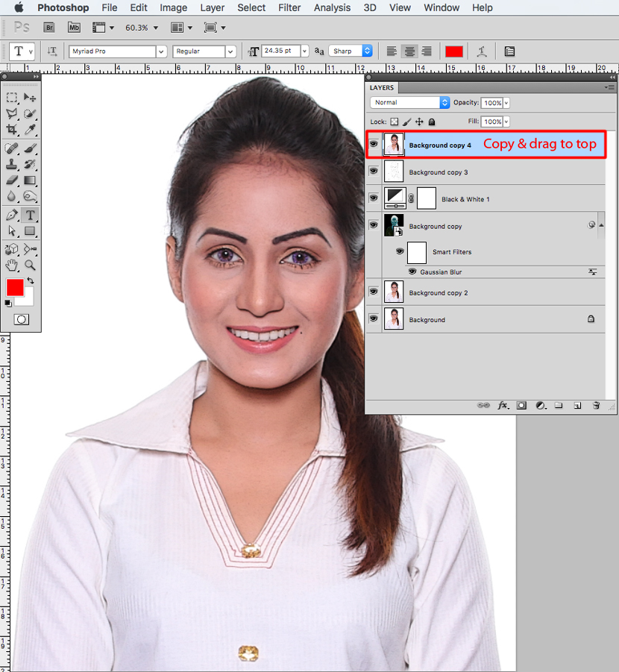Activate the Zoom tool in toolbox
The height and width of the screenshot is (672, 619).
pos(30,266)
